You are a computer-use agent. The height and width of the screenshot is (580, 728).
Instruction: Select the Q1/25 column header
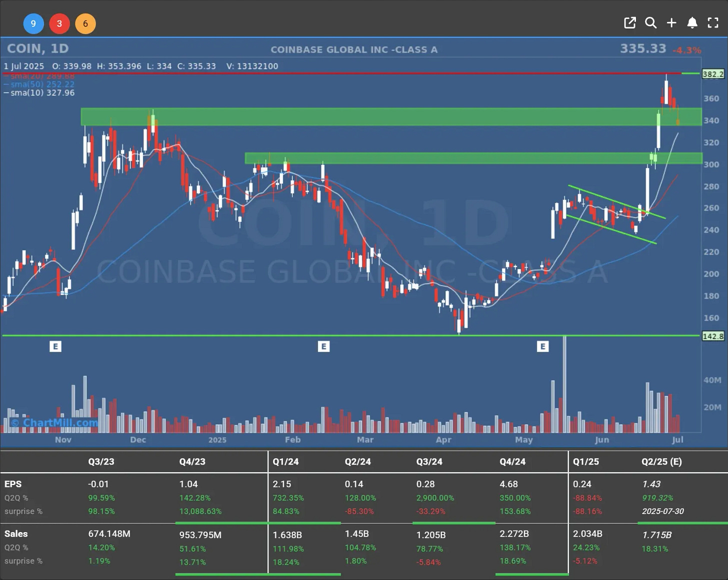pyautogui.click(x=585, y=462)
